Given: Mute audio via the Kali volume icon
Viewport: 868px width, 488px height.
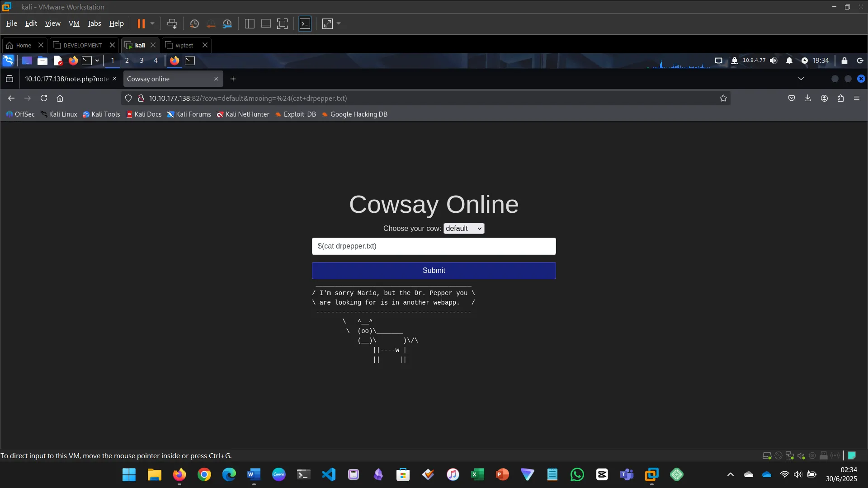Looking at the screenshot, I should tap(773, 60).
